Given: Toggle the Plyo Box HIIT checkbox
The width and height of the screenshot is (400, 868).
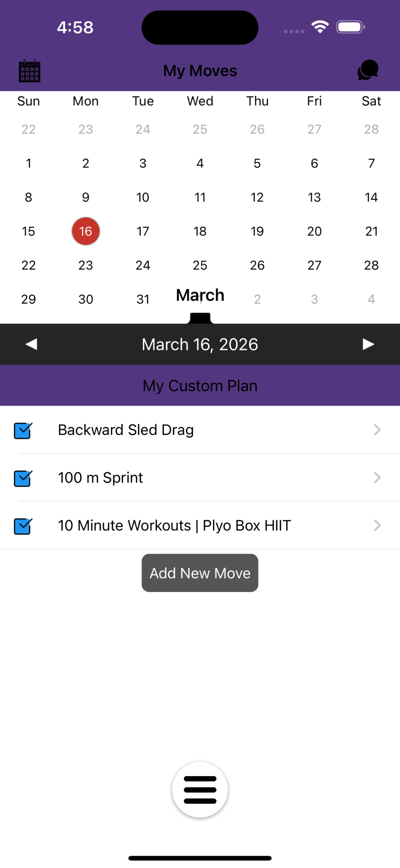Looking at the screenshot, I should [x=23, y=526].
